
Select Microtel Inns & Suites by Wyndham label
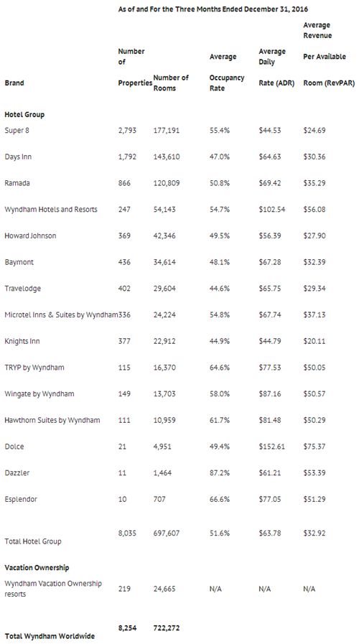[x=61, y=314]
